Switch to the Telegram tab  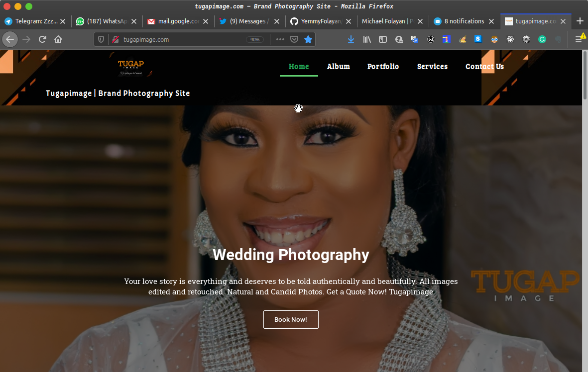tap(32, 21)
